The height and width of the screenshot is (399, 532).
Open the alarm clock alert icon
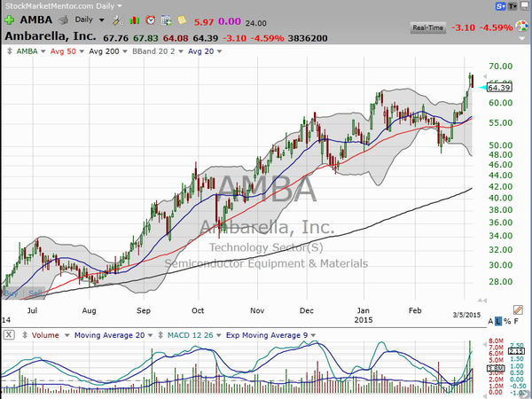151,20
